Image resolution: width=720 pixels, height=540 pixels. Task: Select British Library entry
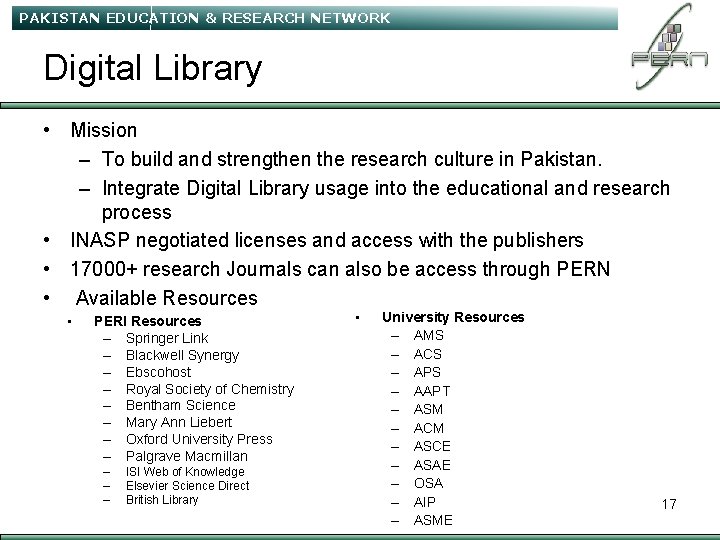pyautogui.click(x=162, y=500)
